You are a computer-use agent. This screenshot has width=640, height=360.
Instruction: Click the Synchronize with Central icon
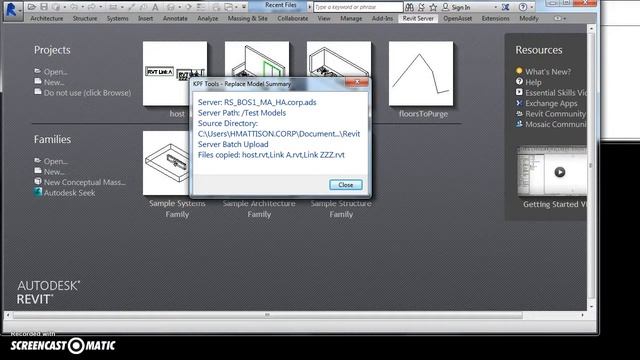click(x=56, y=7)
